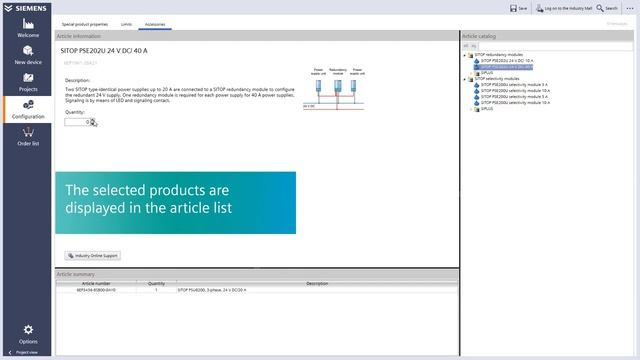Click the Quantity input field
The image size is (640, 360).
pos(77,122)
